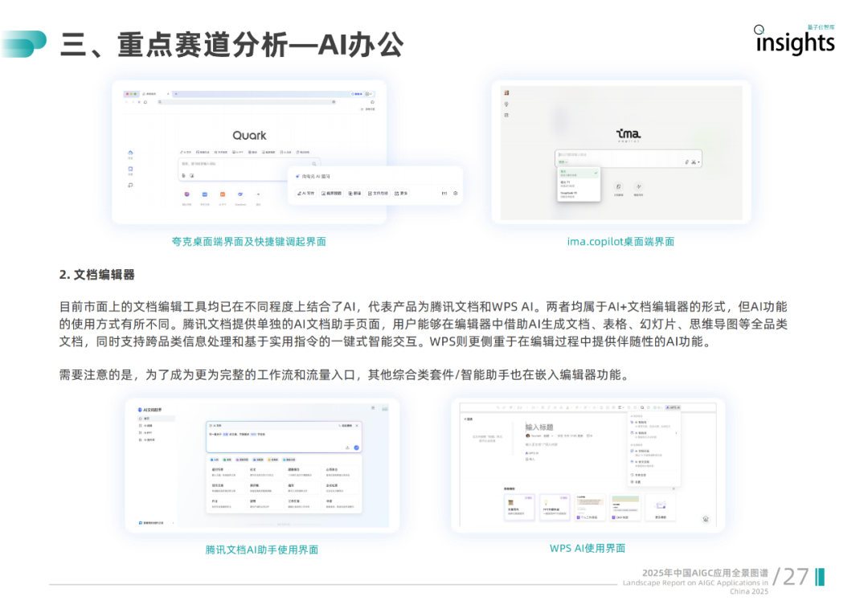Screen dimensions: 868x613
Task: Click the heading 2. 文档编辑器
Action: 97,275
